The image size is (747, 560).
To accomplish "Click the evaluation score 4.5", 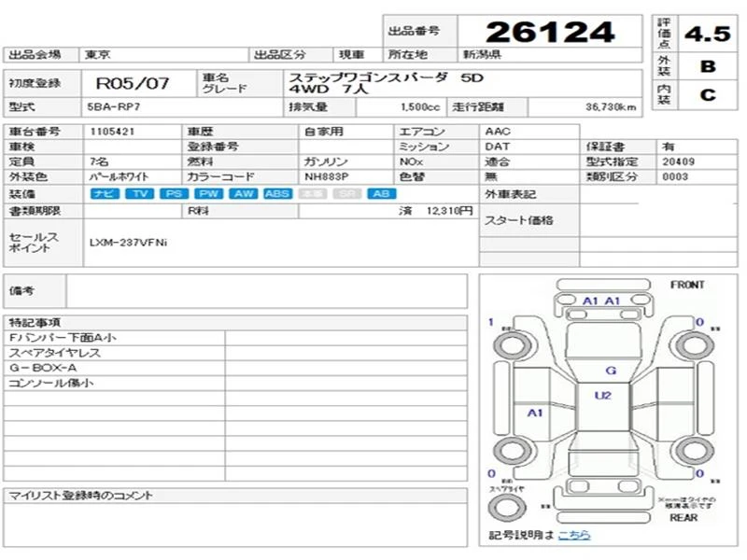I will (708, 34).
